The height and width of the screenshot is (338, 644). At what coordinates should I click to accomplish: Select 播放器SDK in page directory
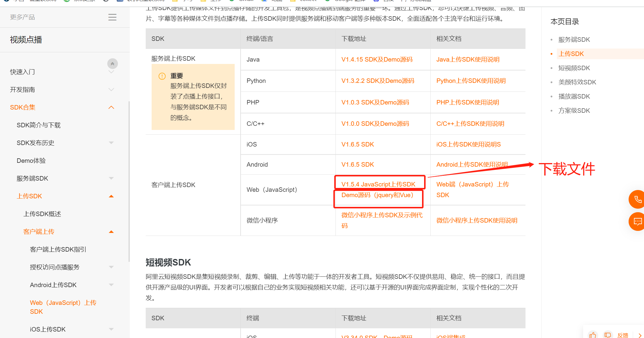coord(574,96)
